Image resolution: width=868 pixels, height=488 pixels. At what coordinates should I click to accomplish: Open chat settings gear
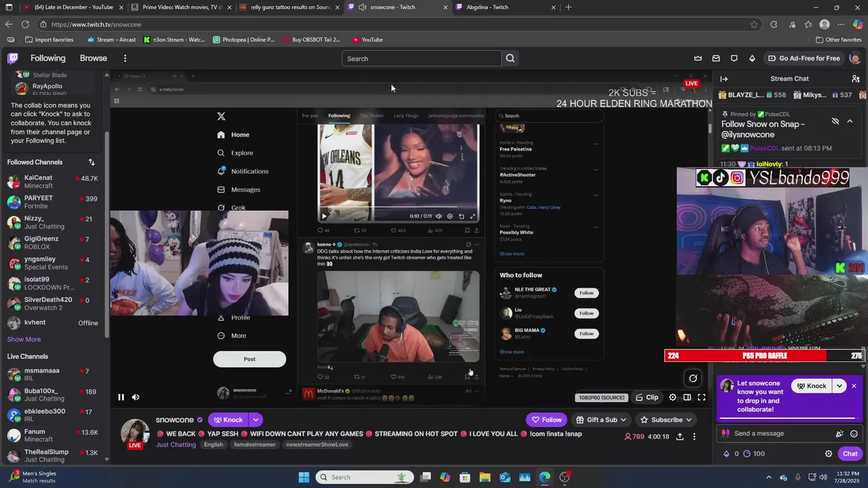click(x=828, y=453)
